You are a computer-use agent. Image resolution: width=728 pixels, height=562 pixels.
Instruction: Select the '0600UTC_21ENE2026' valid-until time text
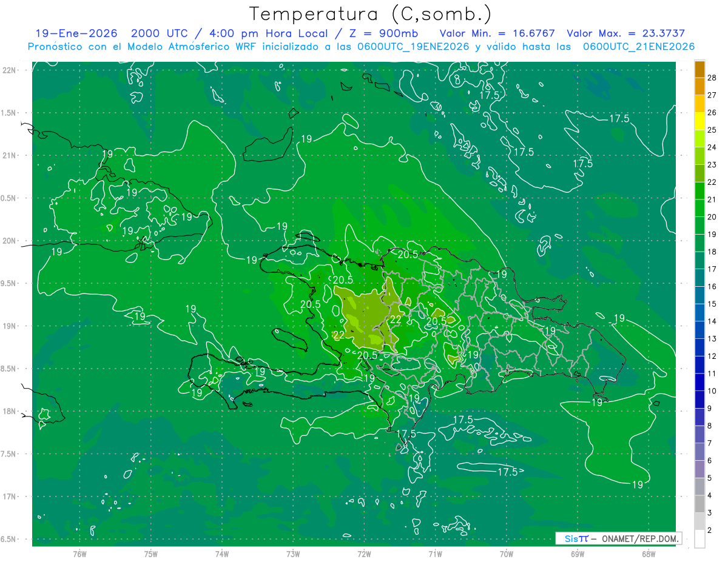pos(639,47)
